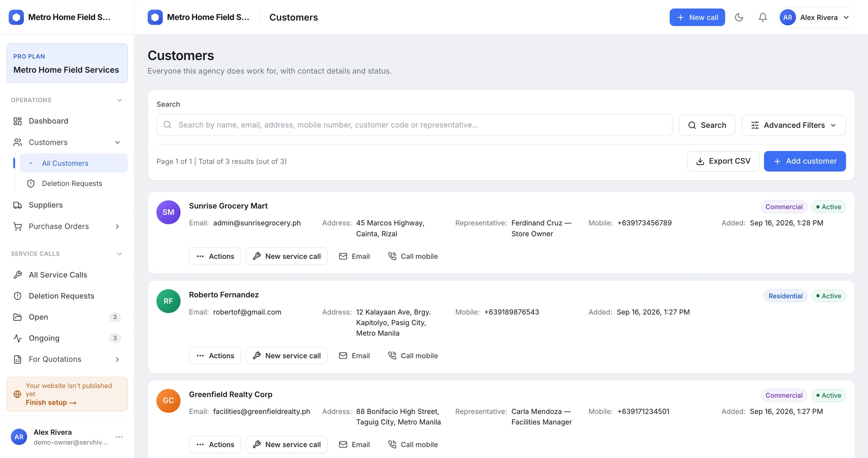
Task: Toggle dark mode moon icon
Action: click(x=739, y=17)
